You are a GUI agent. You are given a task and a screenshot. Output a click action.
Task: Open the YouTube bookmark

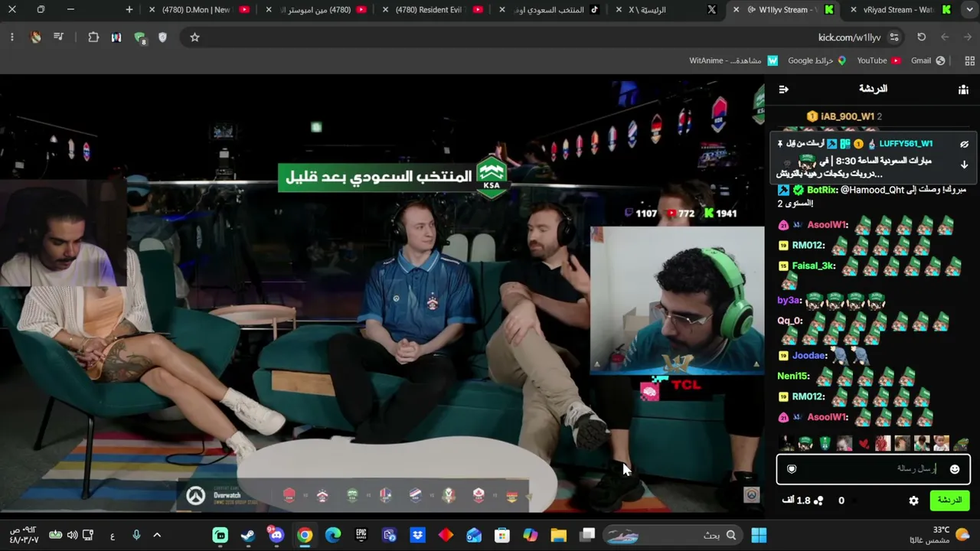[878, 60]
